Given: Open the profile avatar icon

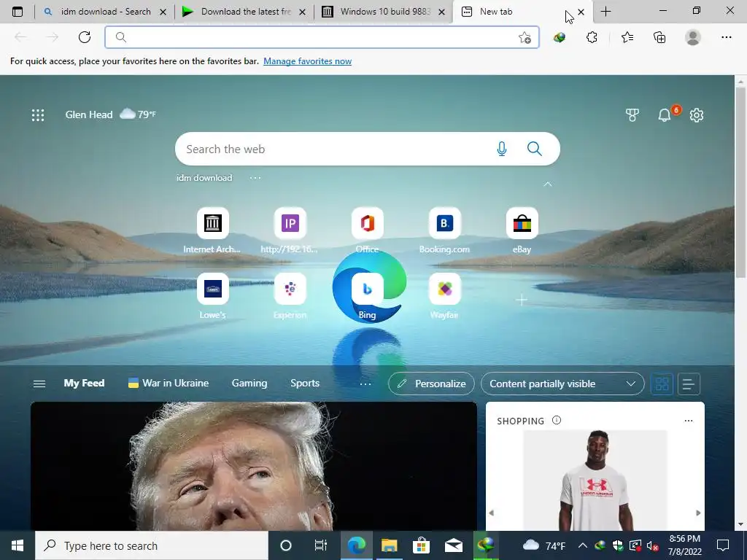Looking at the screenshot, I should point(693,37).
